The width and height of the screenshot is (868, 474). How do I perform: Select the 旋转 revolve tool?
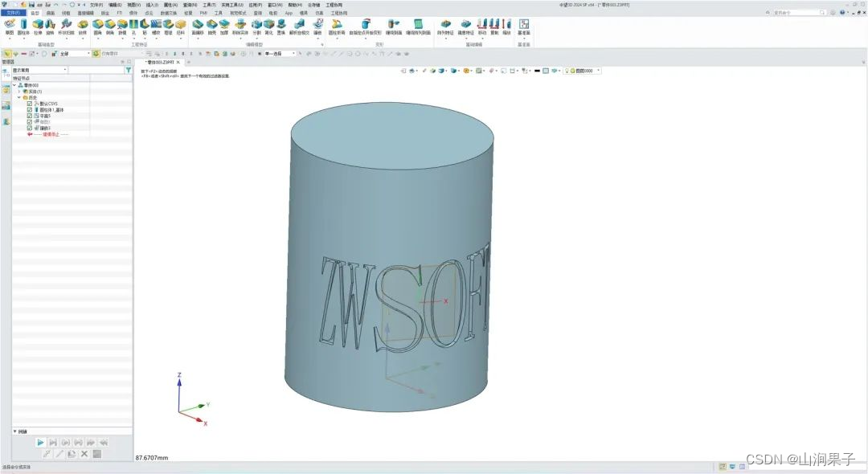(50, 26)
